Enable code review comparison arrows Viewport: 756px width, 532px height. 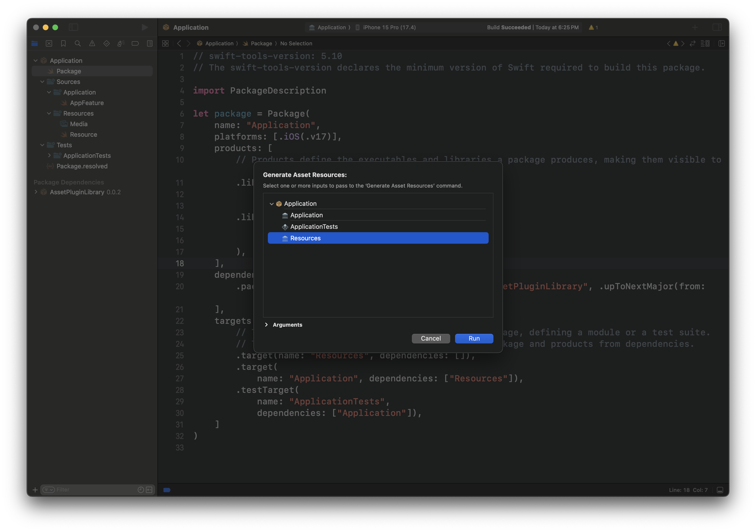tap(692, 43)
